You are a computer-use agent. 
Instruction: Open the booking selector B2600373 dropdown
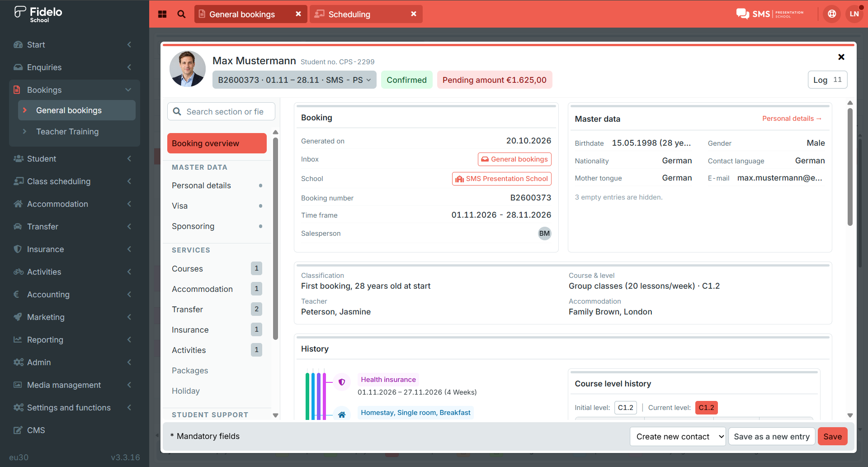(294, 80)
